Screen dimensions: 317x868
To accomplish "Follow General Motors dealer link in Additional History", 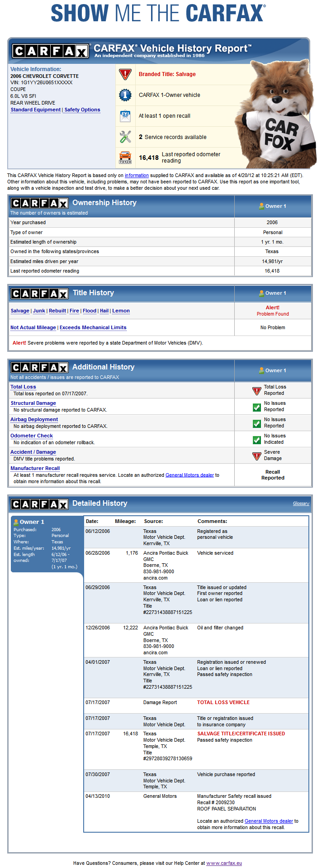I will [189, 475].
